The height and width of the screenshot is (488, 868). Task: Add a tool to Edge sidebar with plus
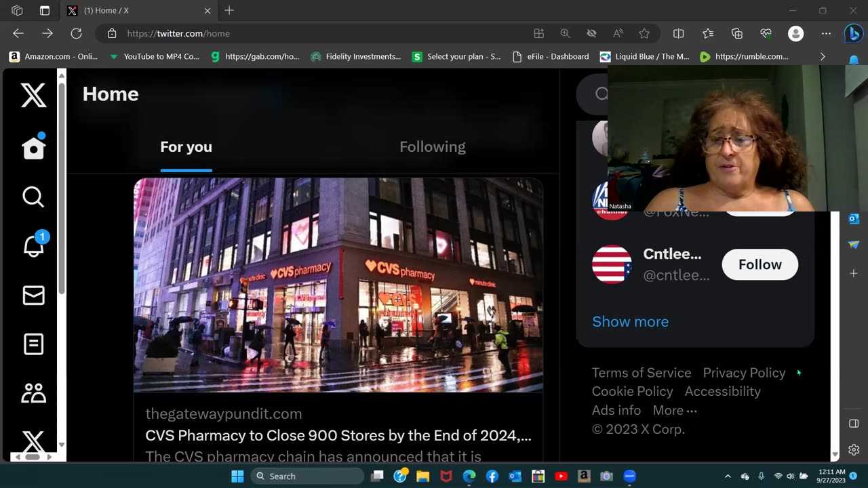coord(854,273)
